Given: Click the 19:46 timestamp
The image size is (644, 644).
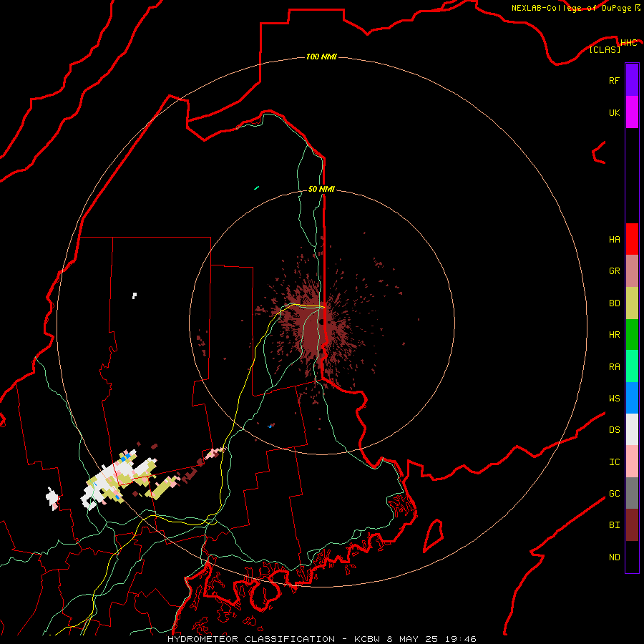Looking at the screenshot, I should 461,639.
